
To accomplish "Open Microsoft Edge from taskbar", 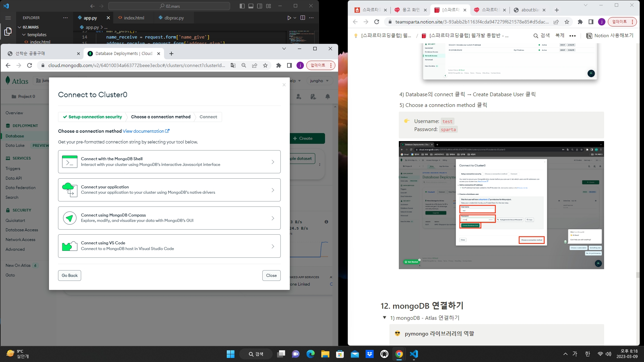I will click(x=310, y=354).
